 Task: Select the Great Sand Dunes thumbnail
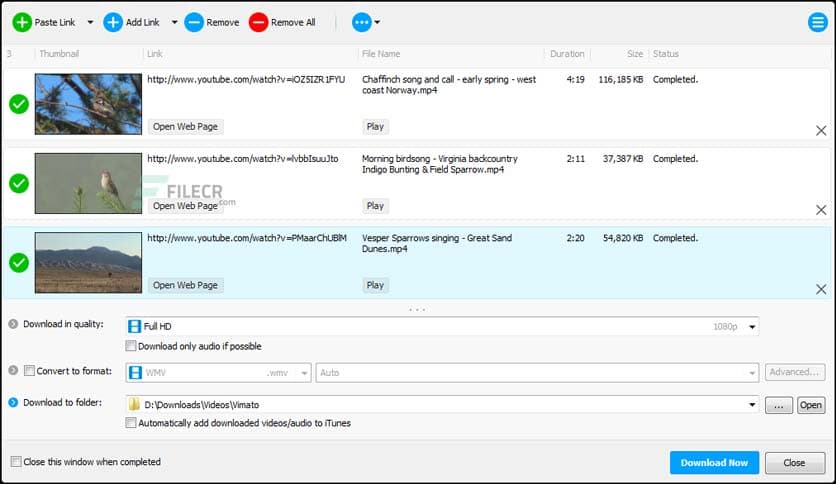click(89, 263)
